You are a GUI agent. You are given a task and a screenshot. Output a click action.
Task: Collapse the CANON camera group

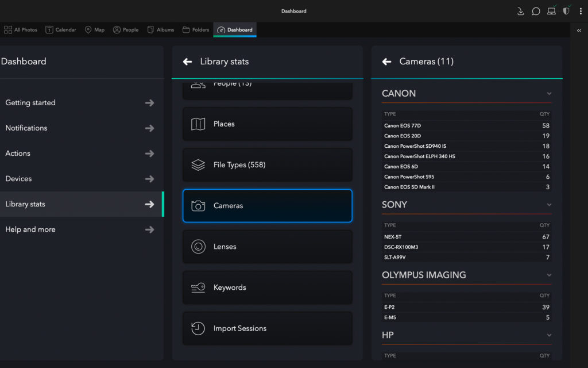549,94
